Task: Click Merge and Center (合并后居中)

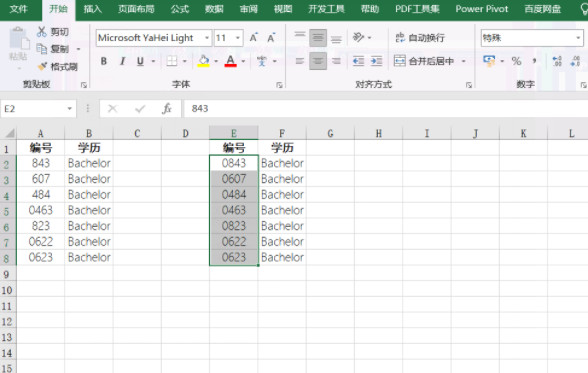Action: (424, 61)
